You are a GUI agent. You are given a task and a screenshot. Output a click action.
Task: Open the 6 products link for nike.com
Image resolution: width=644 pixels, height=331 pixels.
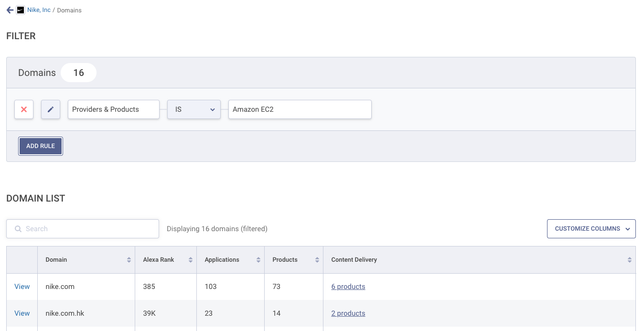coord(348,287)
